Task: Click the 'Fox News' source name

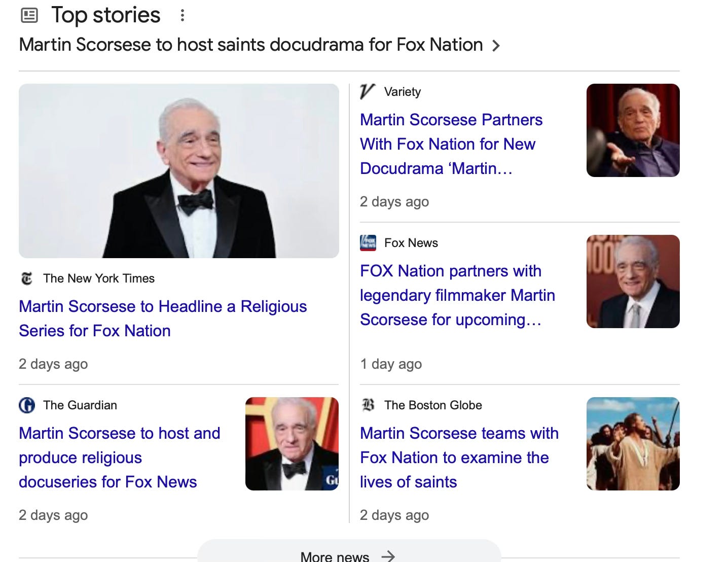Action: click(x=411, y=243)
